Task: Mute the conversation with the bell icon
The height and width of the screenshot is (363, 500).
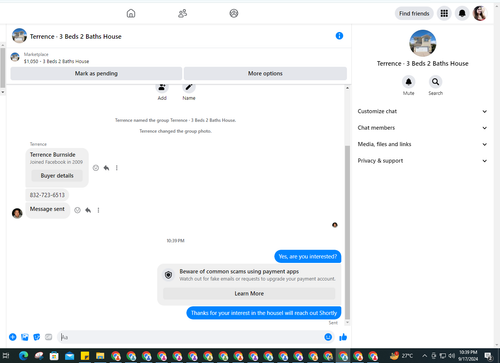Action: (409, 82)
